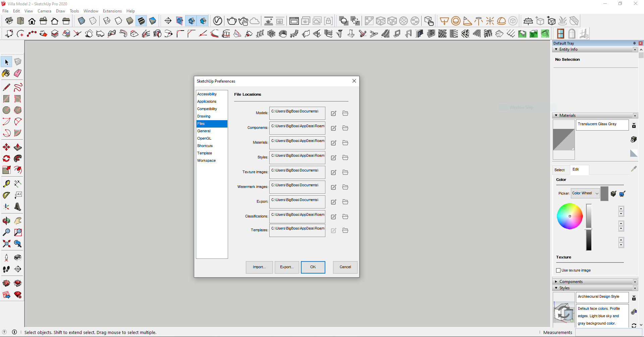
Task: Select Template preferences category
Action: (x=212, y=153)
